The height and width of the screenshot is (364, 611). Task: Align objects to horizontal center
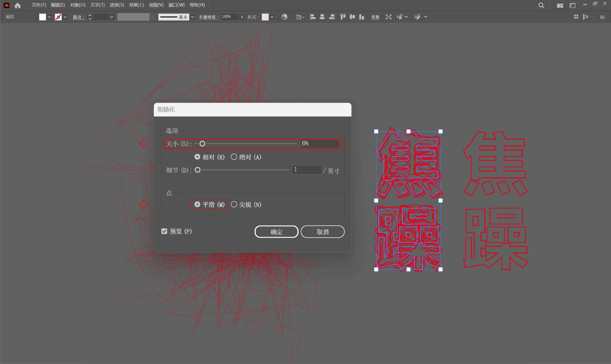[x=322, y=17]
